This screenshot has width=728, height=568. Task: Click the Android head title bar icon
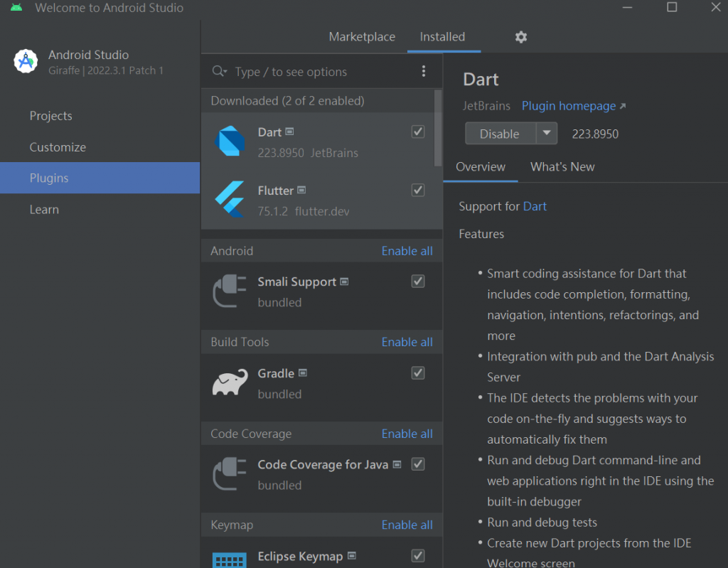coord(16,7)
